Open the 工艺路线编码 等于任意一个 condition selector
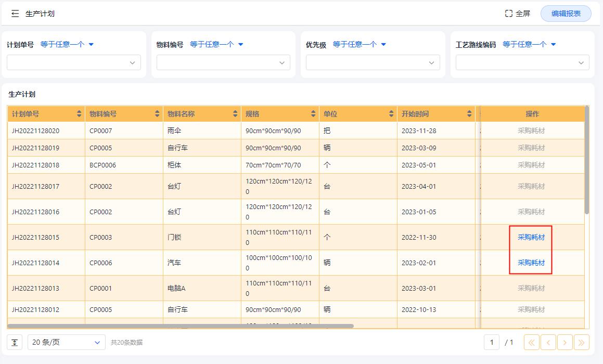The image size is (603, 364). coord(528,44)
